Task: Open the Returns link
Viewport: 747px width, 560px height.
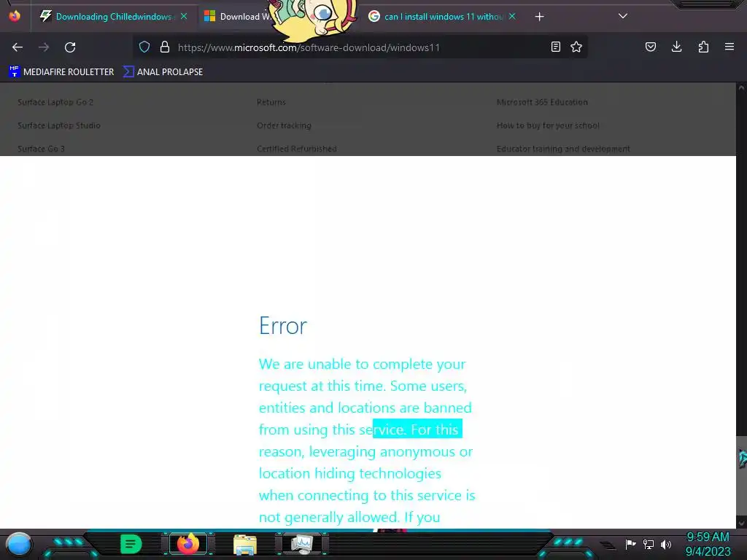Action: [271, 102]
